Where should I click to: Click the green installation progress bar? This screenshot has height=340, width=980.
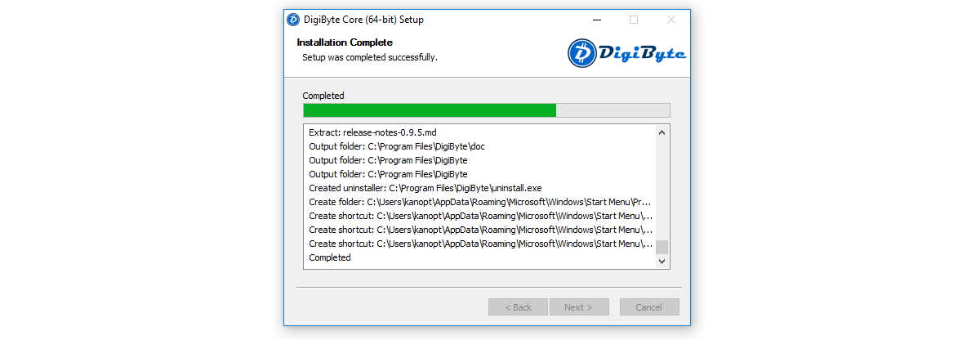click(x=430, y=110)
